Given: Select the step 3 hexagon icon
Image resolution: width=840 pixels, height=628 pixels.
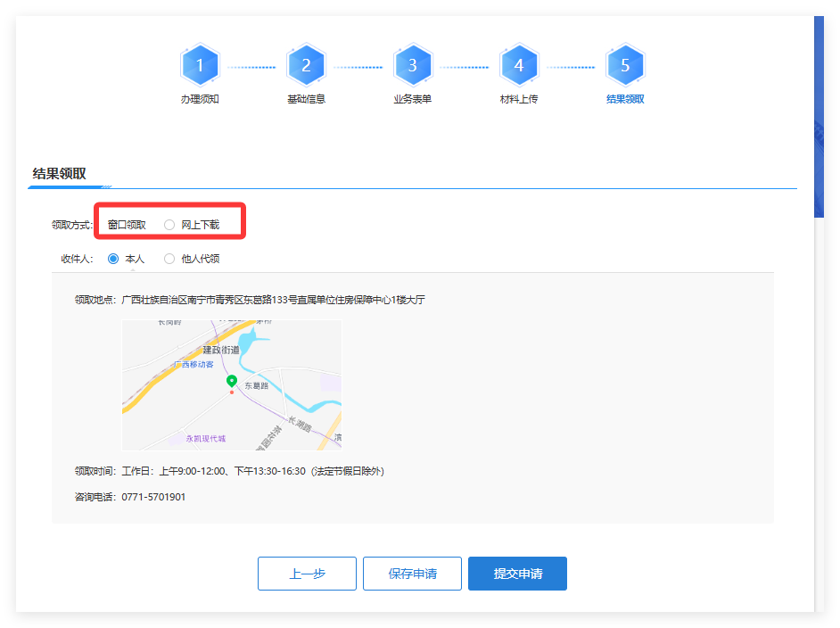Looking at the screenshot, I should click(412, 65).
